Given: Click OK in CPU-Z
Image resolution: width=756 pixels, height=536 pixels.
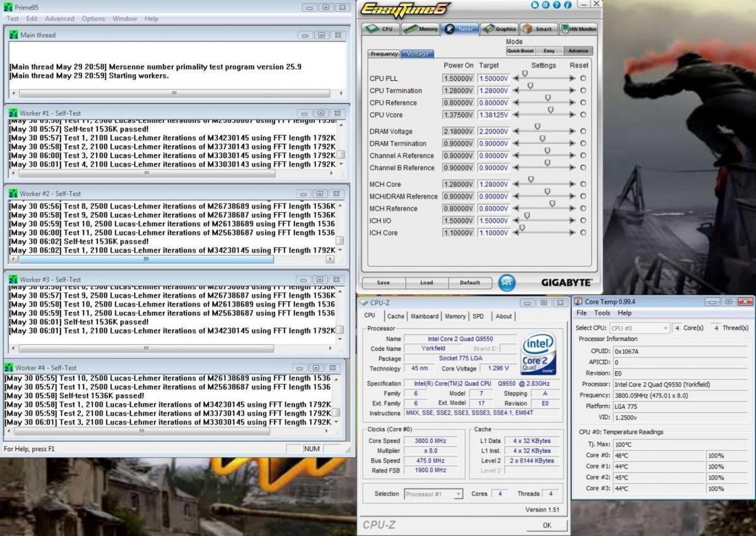Looking at the screenshot, I should click(x=547, y=526).
